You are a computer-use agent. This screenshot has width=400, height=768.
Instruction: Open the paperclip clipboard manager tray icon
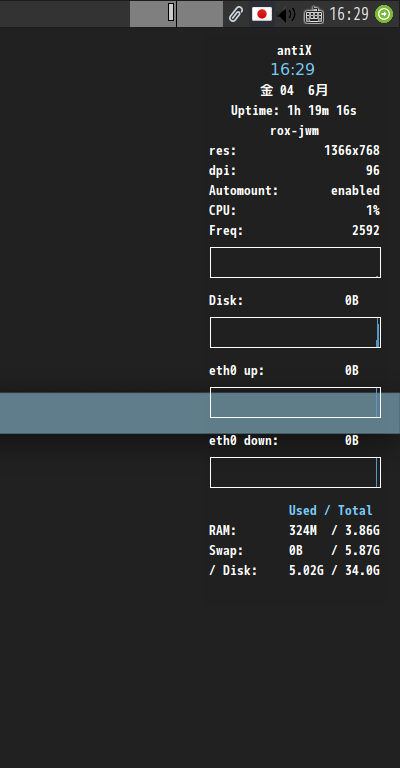pyautogui.click(x=236, y=14)
